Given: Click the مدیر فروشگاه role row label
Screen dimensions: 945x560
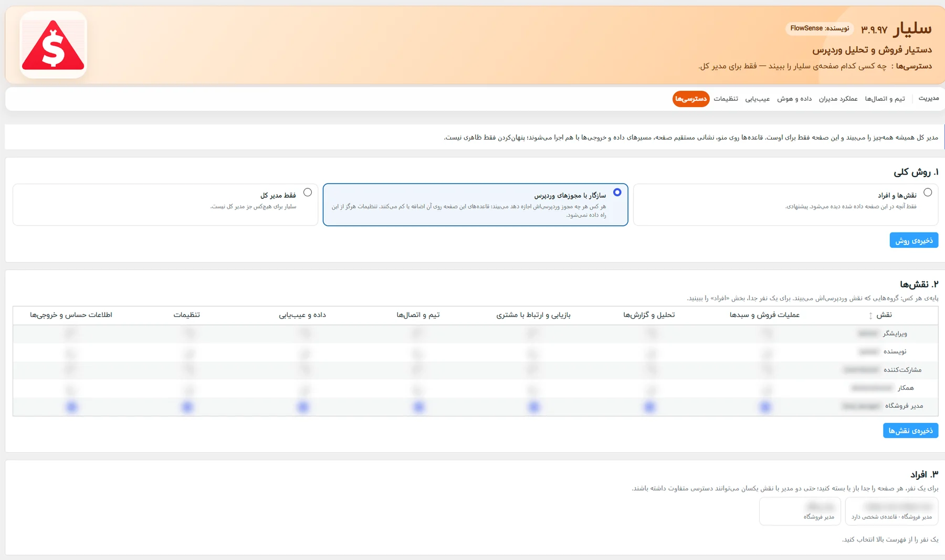Looking at the screenshot, I should coord(904,406).
